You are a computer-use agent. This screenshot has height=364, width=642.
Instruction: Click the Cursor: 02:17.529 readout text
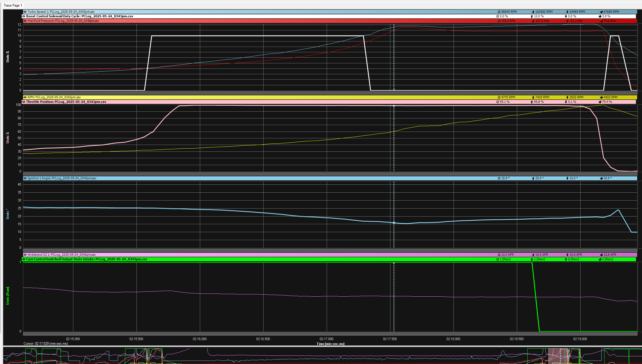click(x=45, y=344)
